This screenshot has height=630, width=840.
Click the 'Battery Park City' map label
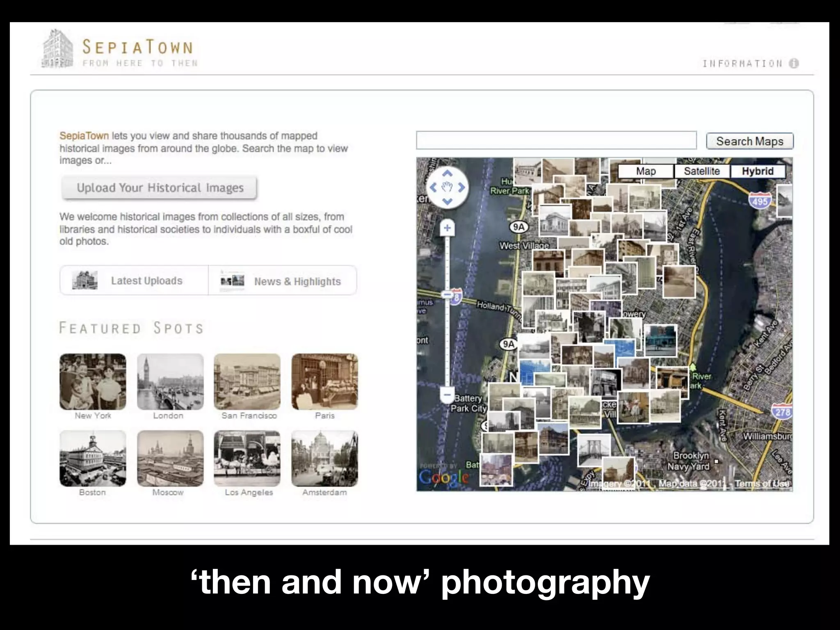pos(468,403)
